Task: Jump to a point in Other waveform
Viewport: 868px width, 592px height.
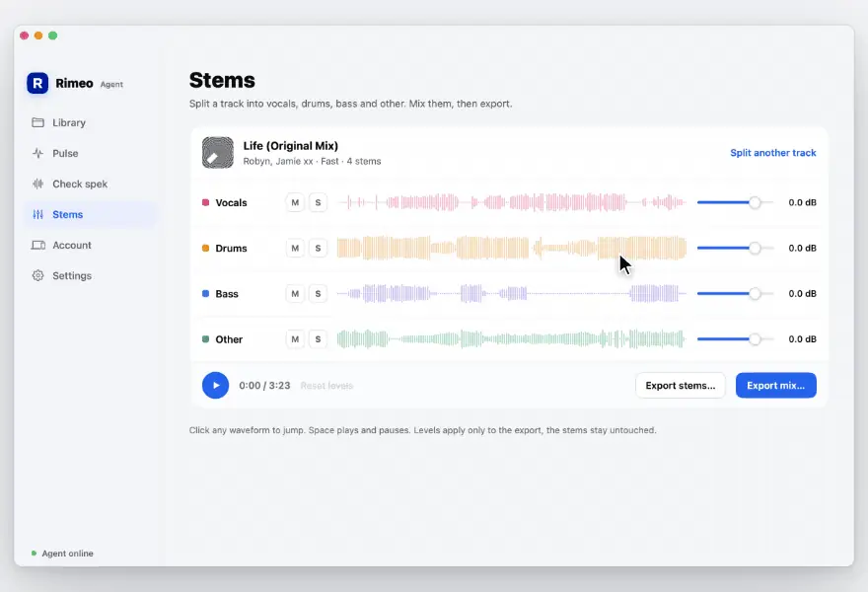Action: (x=512, y=338)
